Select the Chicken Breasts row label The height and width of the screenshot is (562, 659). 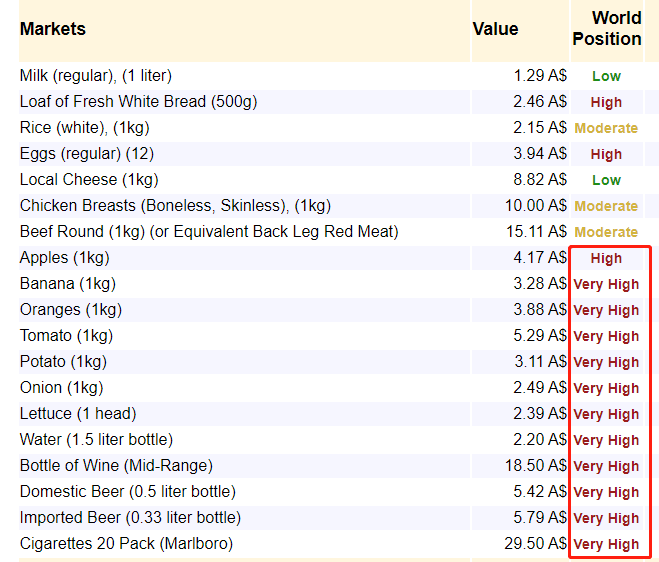[175, 206]
